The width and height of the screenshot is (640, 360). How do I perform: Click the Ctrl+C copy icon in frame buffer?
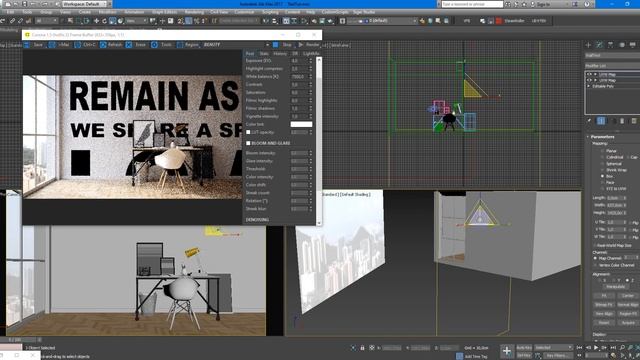(78, 45)
